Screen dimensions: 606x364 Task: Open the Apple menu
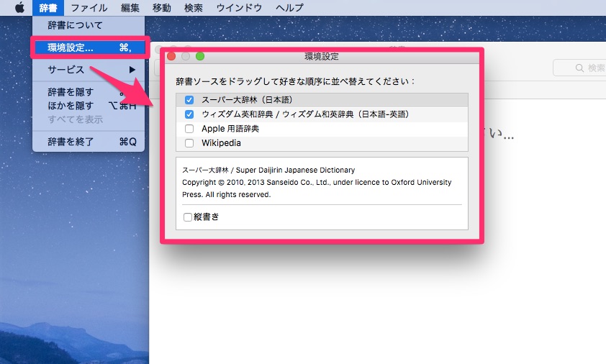(19, 7)
